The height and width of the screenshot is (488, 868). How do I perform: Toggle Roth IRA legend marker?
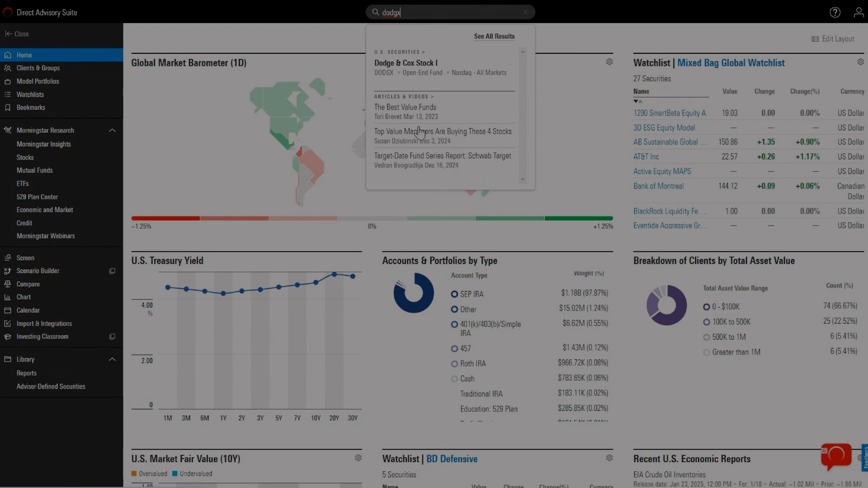454,364
